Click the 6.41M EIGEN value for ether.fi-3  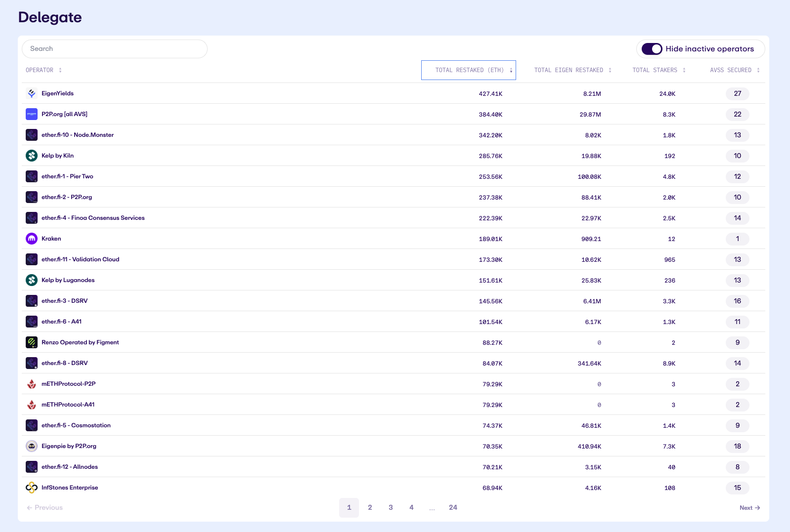point(592,301)
